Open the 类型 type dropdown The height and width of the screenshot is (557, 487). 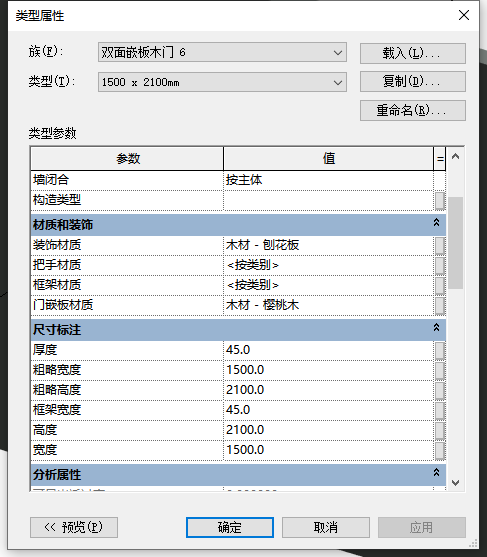(222, 82)
